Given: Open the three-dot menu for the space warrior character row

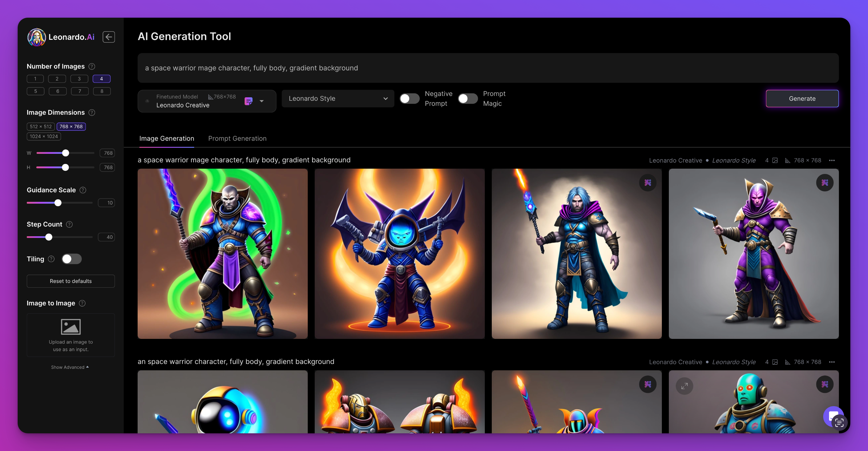Looking at the screenshot, I should pos(832,362).
